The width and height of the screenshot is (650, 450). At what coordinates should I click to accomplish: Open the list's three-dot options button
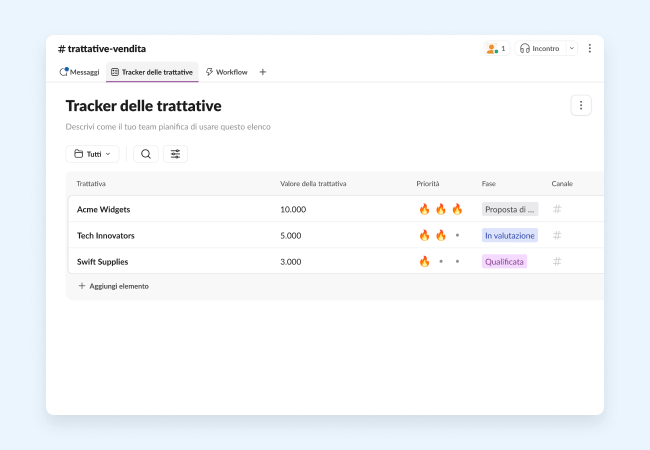pyautogui.click(x=581, y=106)
